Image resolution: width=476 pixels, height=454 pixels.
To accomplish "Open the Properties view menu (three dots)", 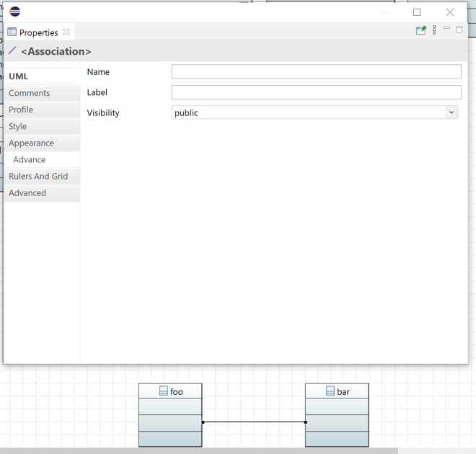I will click(x=434, y=30).
